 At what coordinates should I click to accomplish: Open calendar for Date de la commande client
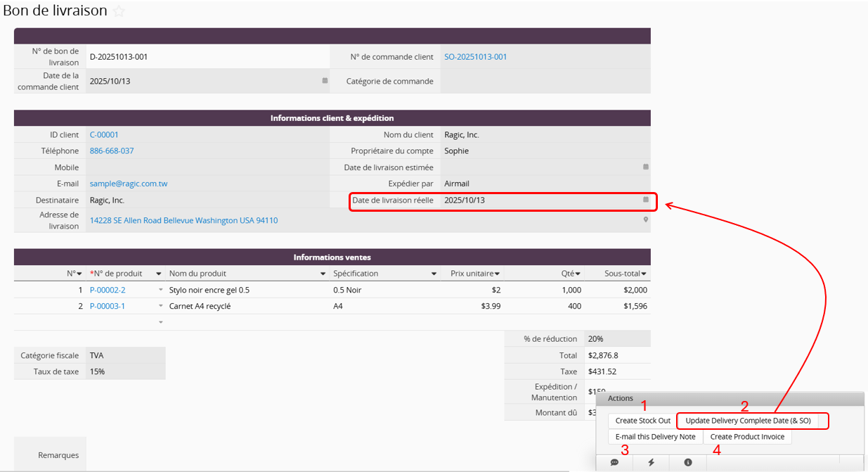(325, 81)
